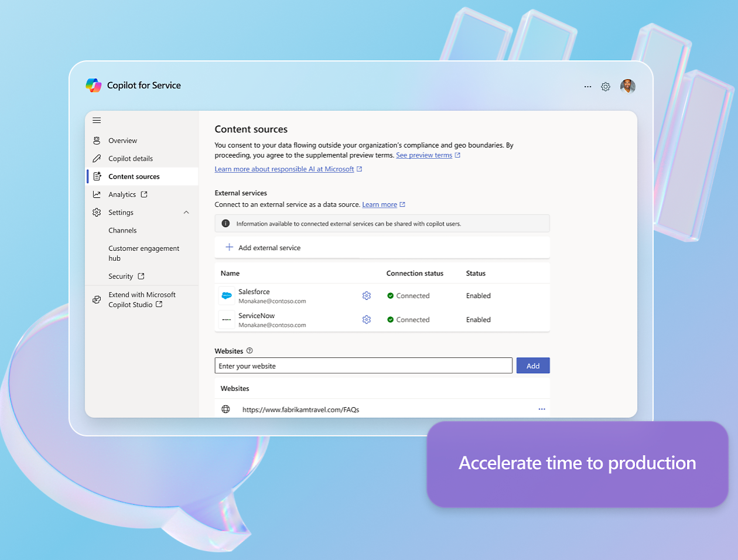Open Copilot details page
Viewport: 738px width, 560px height.
coord(130,159)
